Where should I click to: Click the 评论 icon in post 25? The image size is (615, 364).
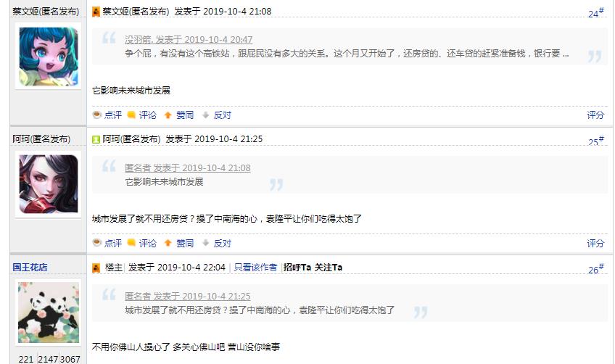pyautogui.click(x=131, y=243)
